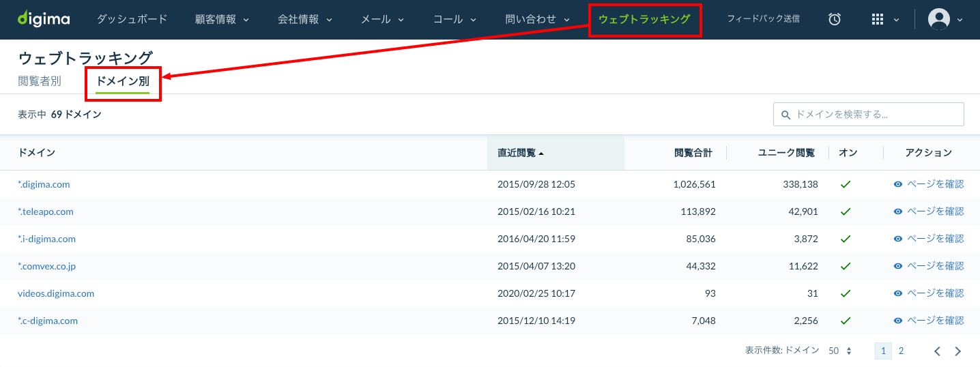Expand the 問い合わせ menu
The width and height of the screenshot is (980, 367).
coord(538,19)
